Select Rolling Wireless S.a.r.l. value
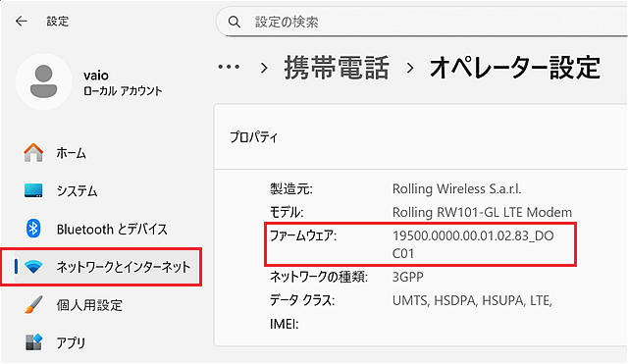Viewport: 628px width, 364px height. (456, 188)
